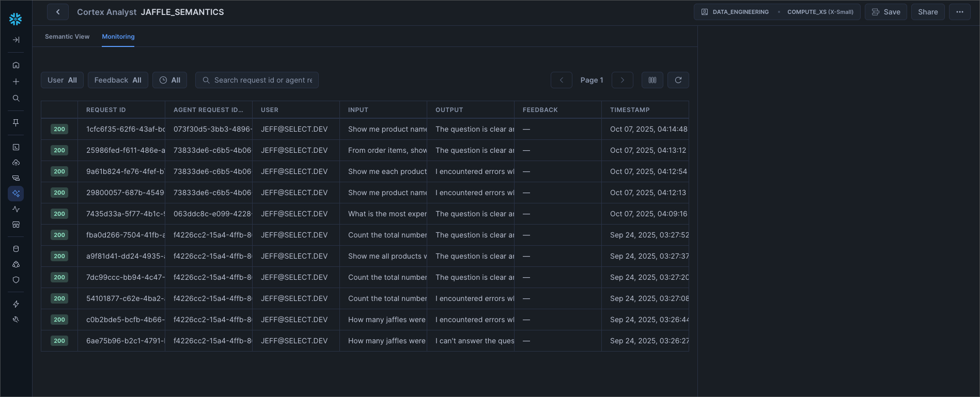Go to Home from the sidebar
Viewport: 980px width, 397px height.
tap(16, 65)
